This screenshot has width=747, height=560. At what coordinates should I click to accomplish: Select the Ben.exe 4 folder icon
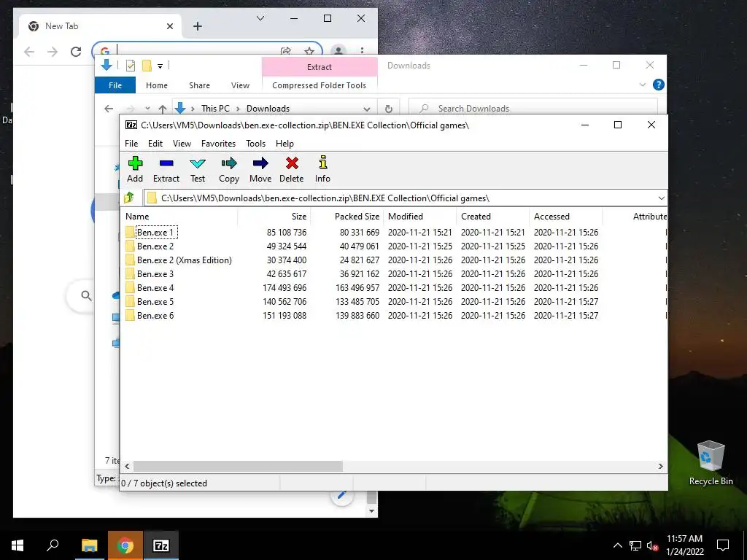pyautogui.click(x=130, y=287)
